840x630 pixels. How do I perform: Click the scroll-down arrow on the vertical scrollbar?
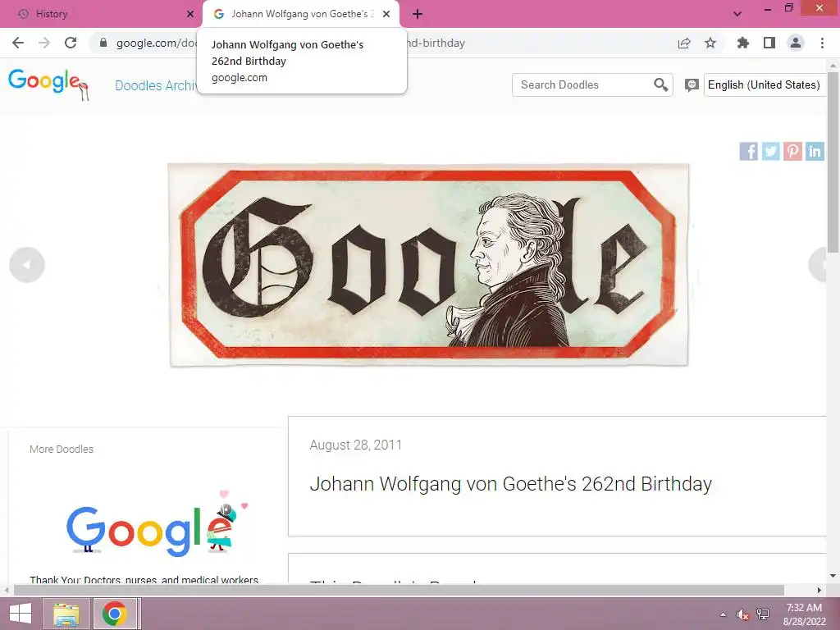tap(833, 577)
